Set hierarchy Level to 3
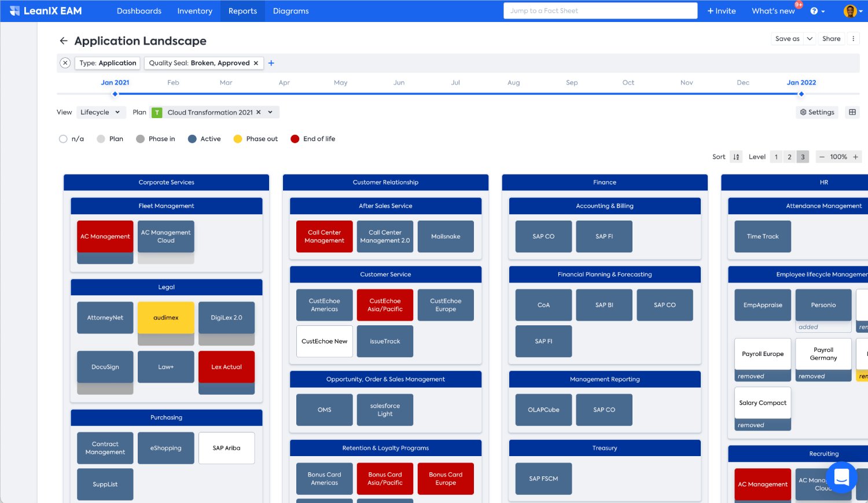868x503 pixels. click(803, 157)
